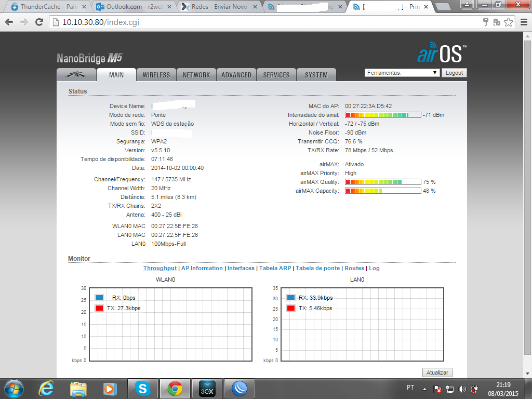Open Windows Media Player taskbar icon
Screen dimensions: 532x399
110,389
